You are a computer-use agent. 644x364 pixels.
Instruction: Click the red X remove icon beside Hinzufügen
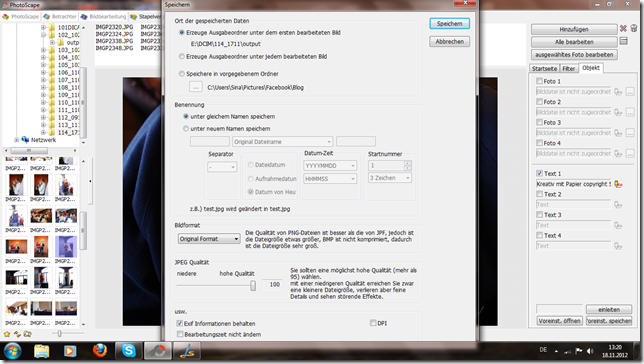coord(623,29)
